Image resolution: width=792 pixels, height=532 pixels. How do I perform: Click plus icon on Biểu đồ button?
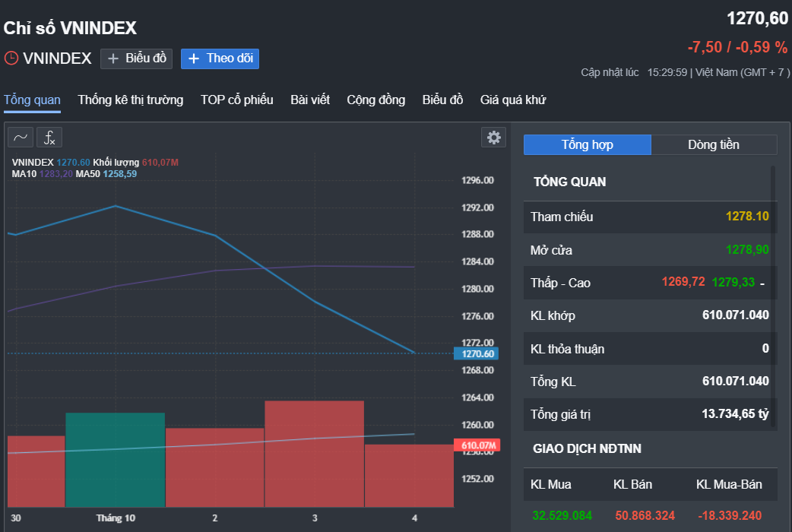113,59
